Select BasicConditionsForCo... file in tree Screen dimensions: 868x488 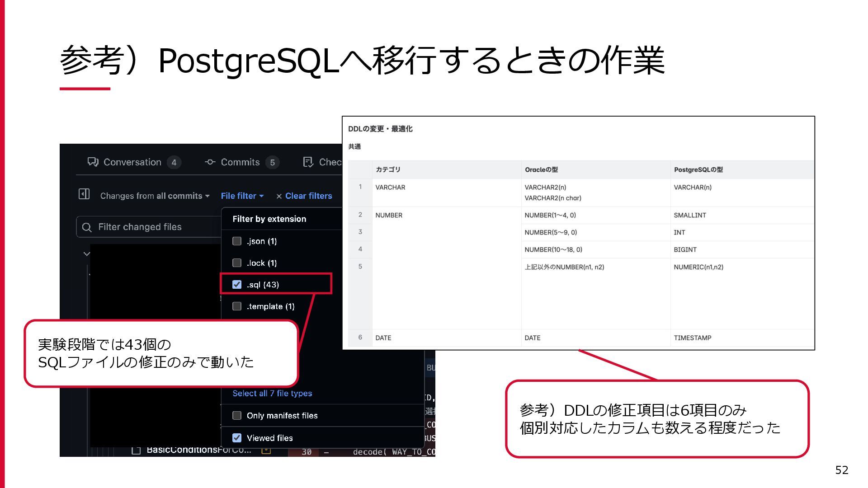199,450
